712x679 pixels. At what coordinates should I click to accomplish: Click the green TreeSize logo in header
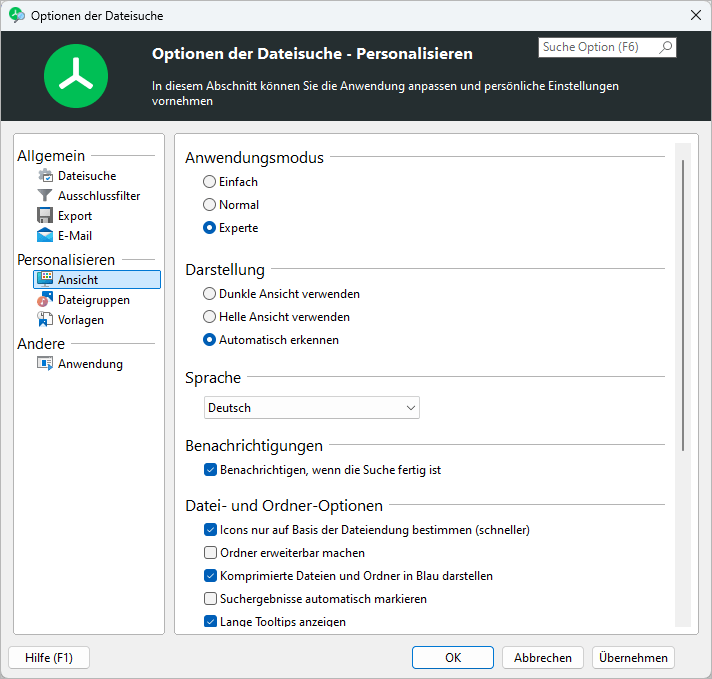tap(76, 76)
